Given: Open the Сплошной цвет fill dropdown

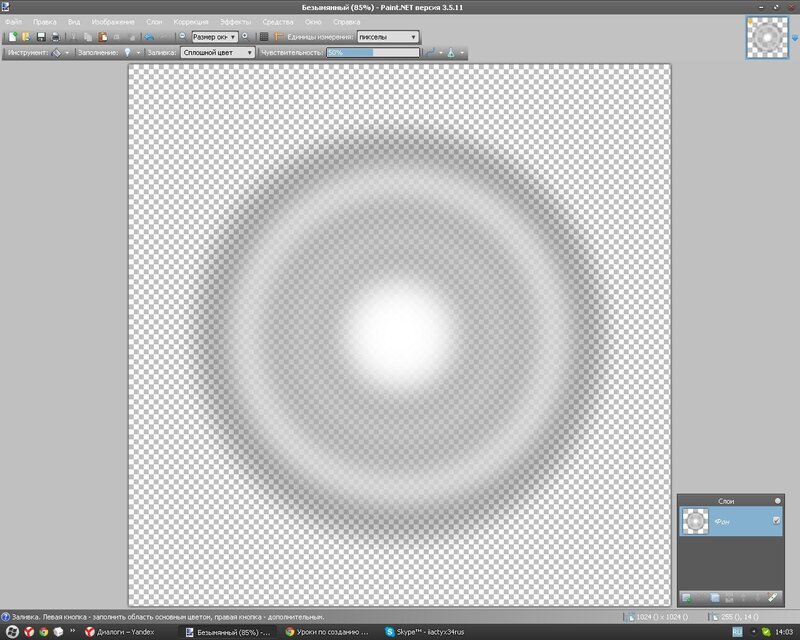Looking at the screenshot, I should (x=217, y=51).
